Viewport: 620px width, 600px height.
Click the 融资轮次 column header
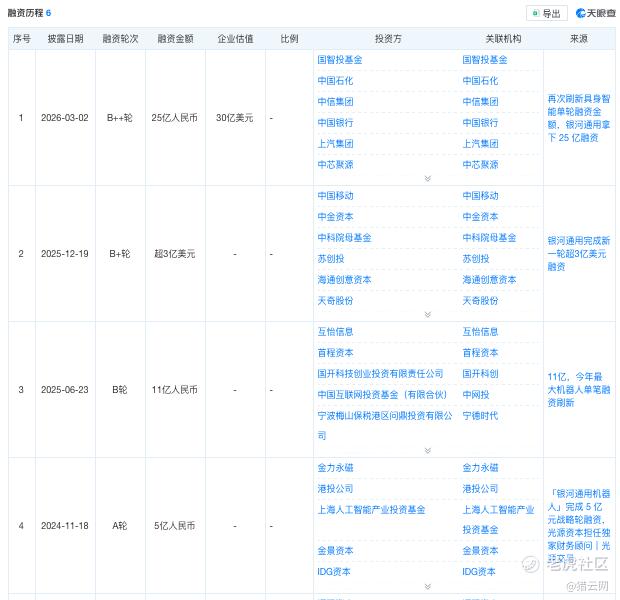click(120, 39)
